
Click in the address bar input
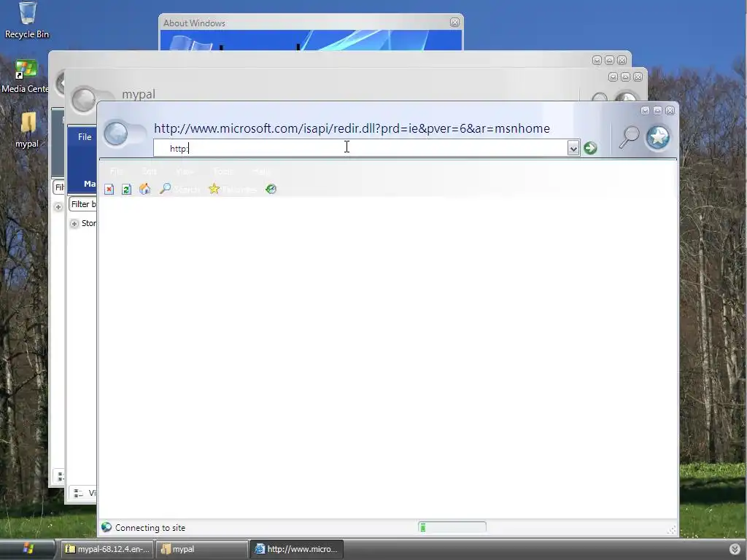(x=360, y=148)
